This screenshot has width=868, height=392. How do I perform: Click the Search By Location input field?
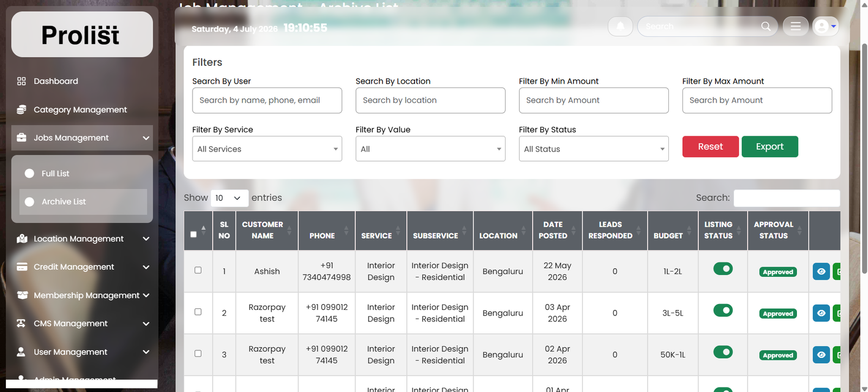click(430, 100)
